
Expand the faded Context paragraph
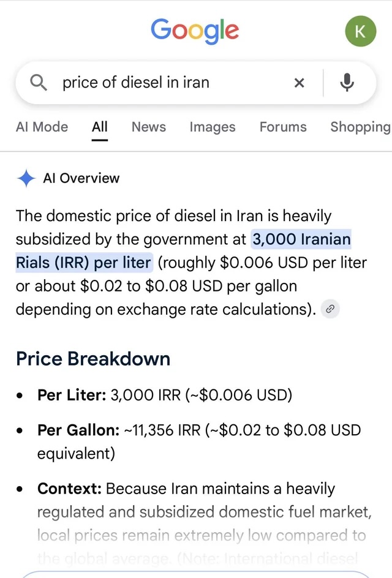(x=205, y=524)
